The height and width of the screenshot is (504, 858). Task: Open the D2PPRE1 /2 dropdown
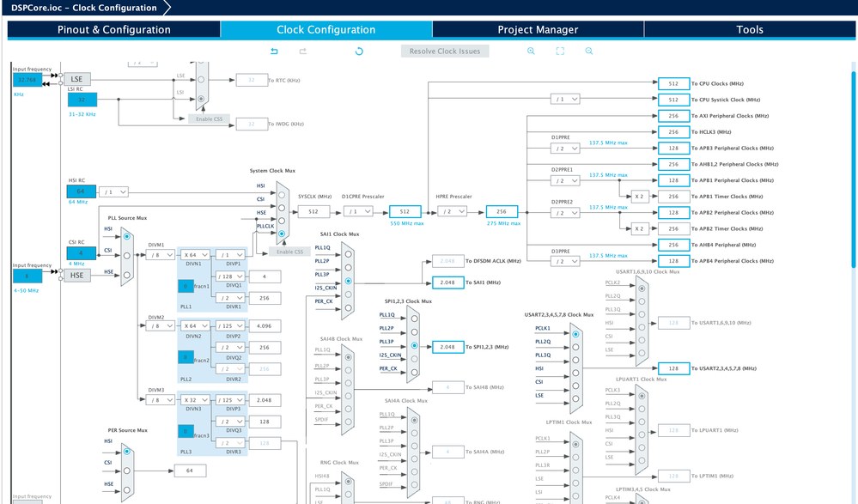tap(565, 180)
